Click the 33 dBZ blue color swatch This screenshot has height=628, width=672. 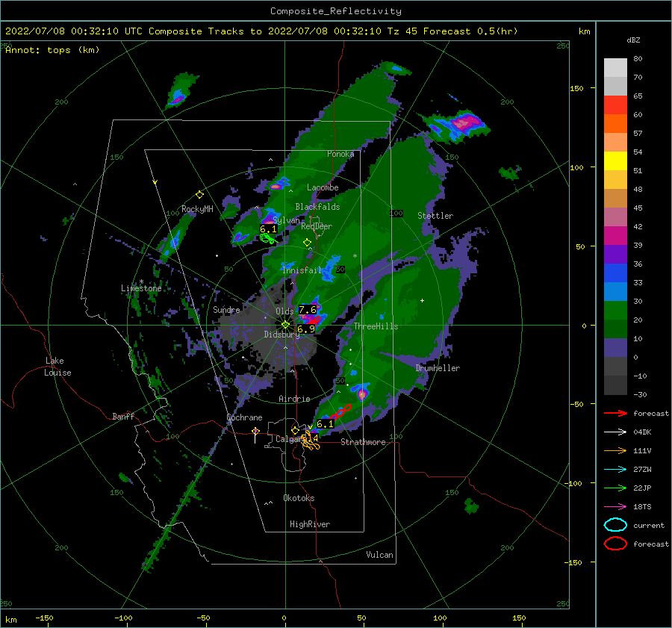pos(615,273)
